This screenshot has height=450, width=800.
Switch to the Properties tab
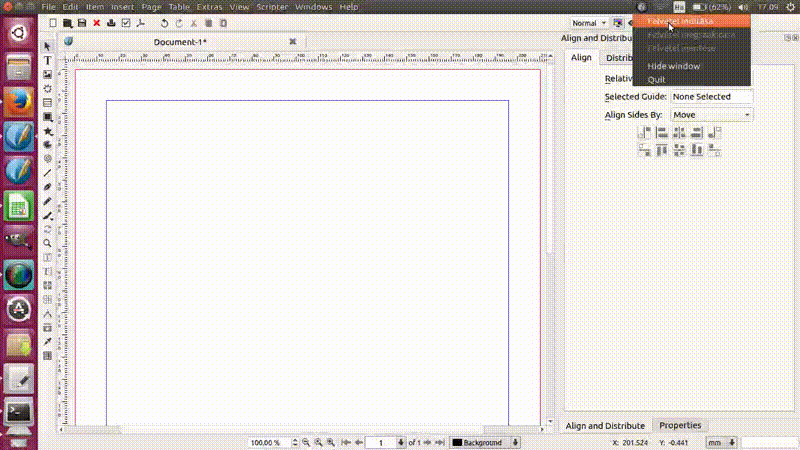point(679,425)
